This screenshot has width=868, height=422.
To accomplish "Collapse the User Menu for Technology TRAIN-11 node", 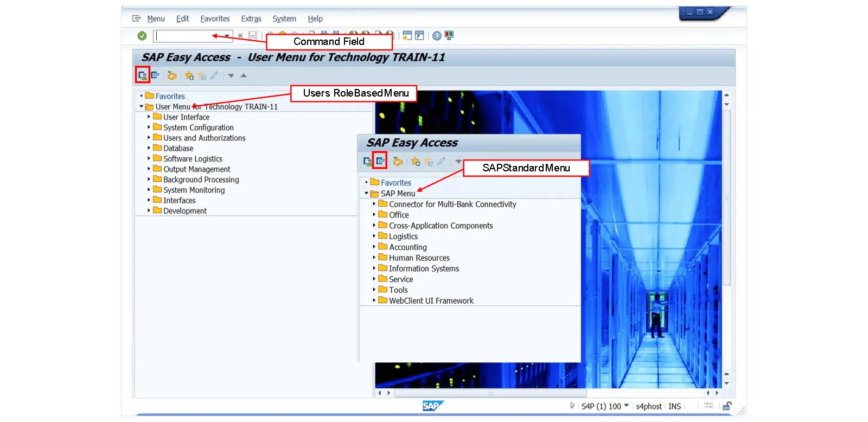I will [141, 106].
